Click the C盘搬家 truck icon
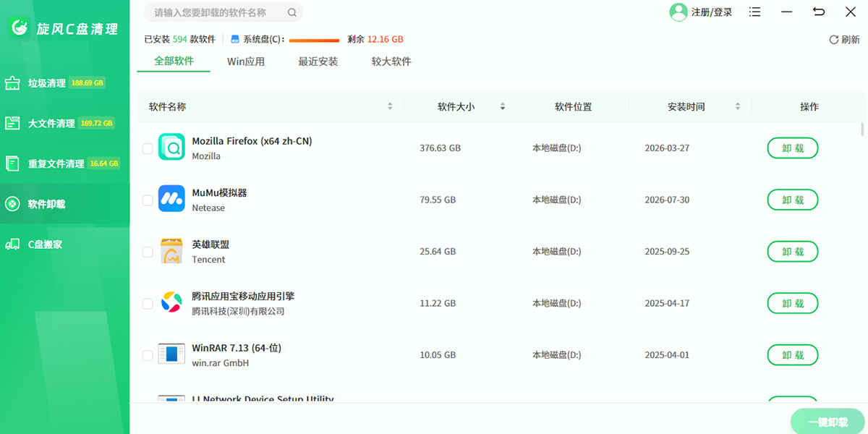Screen dimensions: 868x434 [x=12, y=244]
